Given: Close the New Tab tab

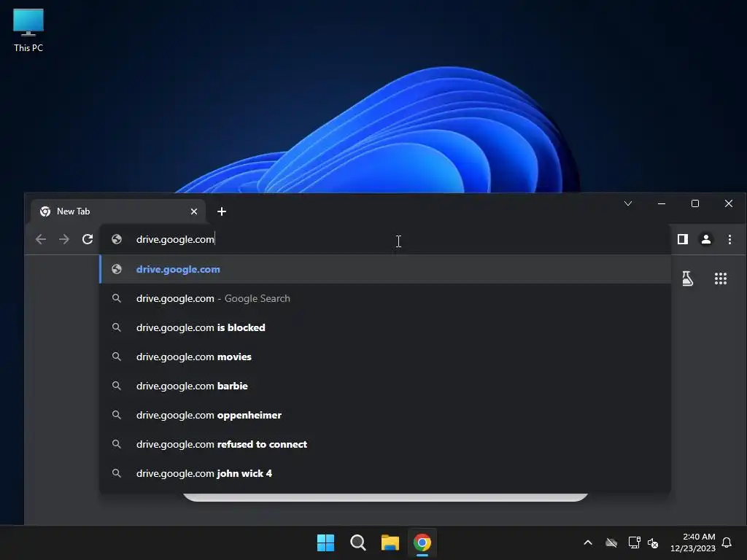Looking at the screenshot, I should (x=194, y=211).
